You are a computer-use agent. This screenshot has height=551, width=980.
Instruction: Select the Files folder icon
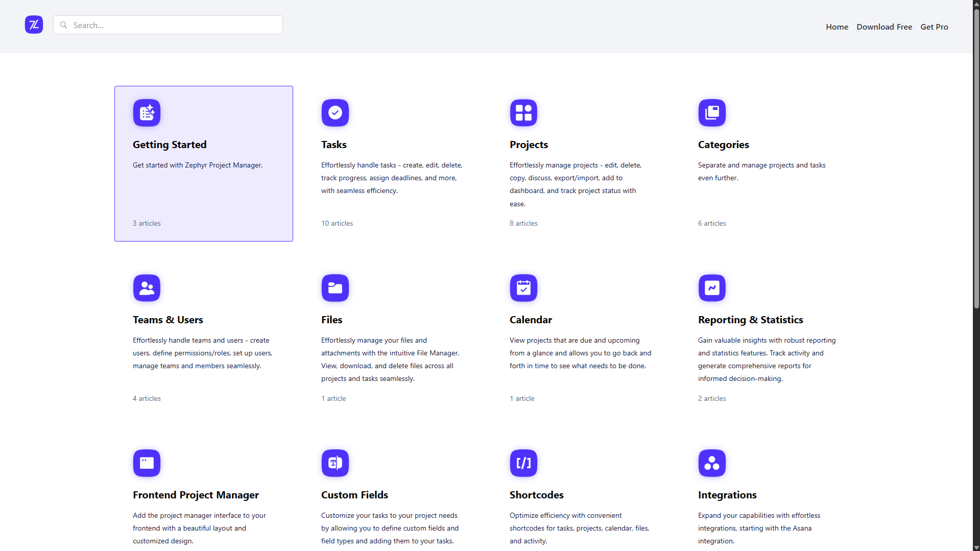point(335,288)
